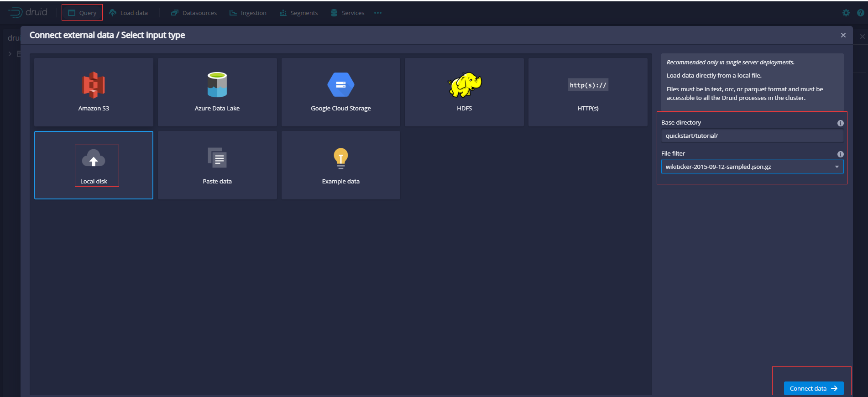The height and width of the screenshot is (397, 868).
Task: Select the Amazon S3 input type
Action: point(94,92)
